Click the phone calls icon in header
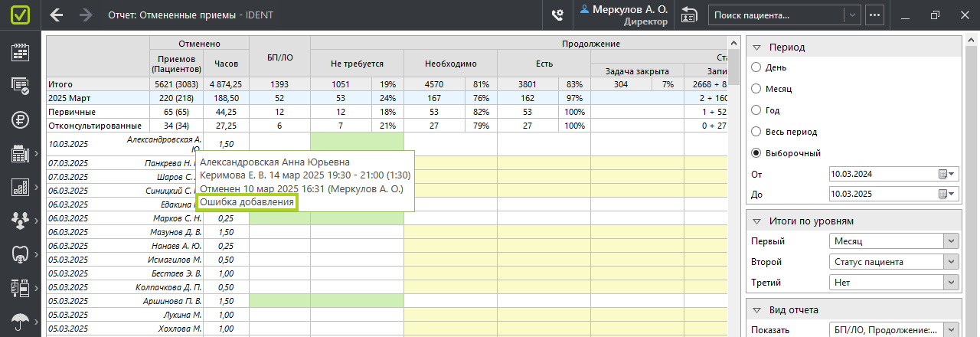 pyautogui.click(x=557, y=15)
